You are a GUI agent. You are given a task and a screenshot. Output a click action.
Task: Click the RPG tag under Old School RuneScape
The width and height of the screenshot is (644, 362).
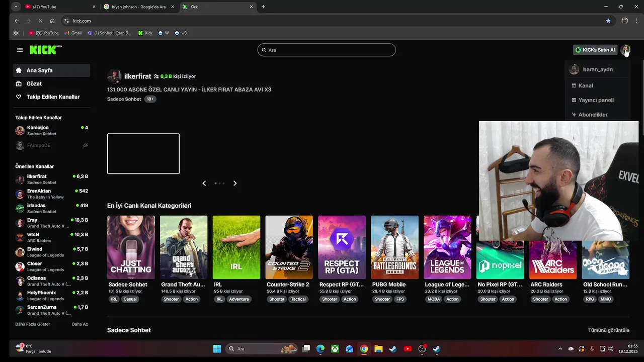(x=590, y=299)
